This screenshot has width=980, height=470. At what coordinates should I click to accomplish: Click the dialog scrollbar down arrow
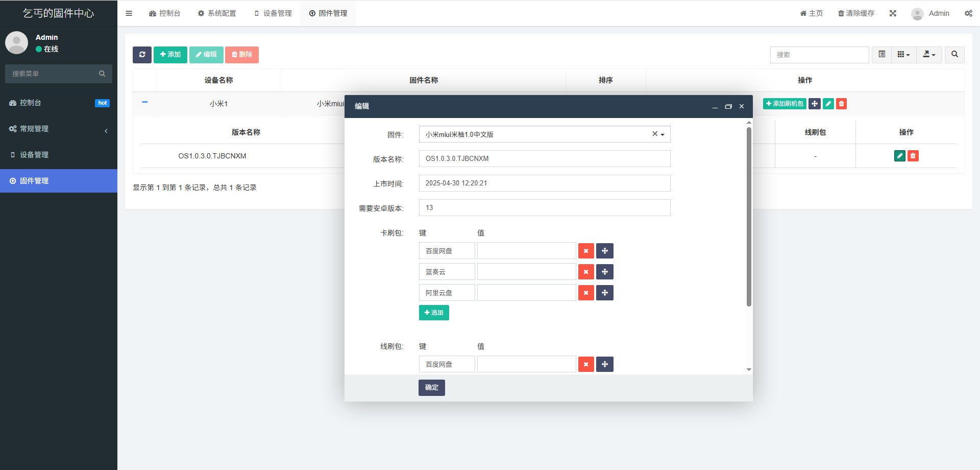point(749,369)
